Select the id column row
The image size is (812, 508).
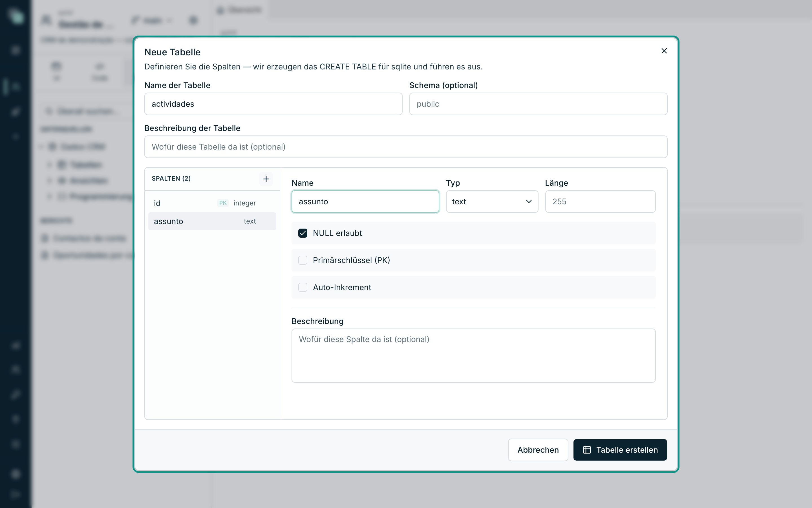[x=212, y=203]
